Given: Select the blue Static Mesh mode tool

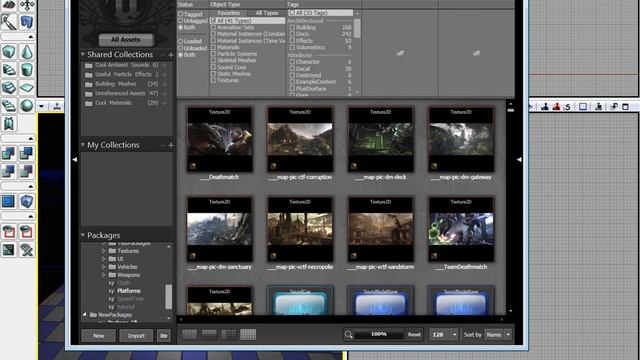Looking at the screenshot, I should 27,22.
